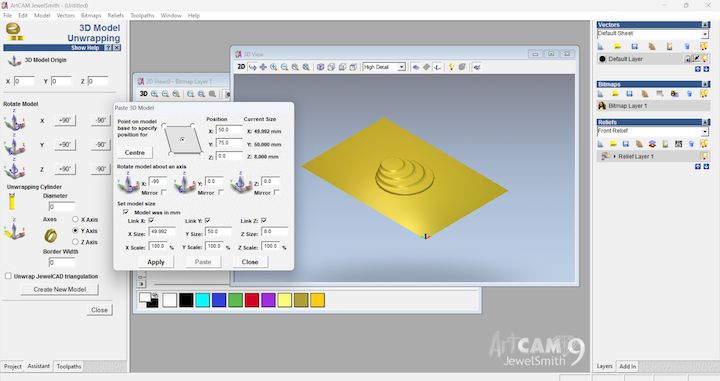
Task: Open bitmap folder icon in Bitmaps panel
Action: coord(615,94)
